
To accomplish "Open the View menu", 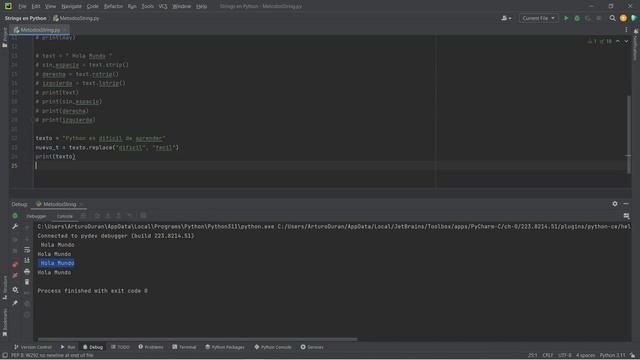I will 50,6.
